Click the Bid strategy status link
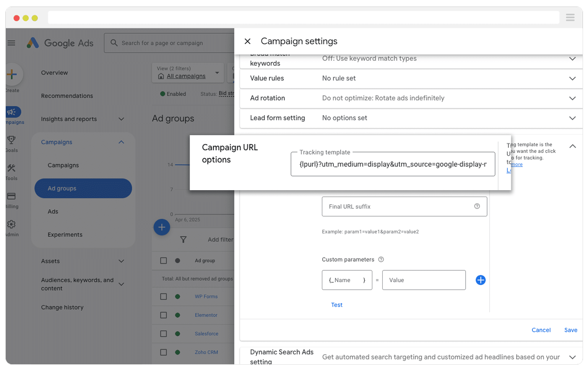Screen dimensions: 588x370 coord(226,94)
